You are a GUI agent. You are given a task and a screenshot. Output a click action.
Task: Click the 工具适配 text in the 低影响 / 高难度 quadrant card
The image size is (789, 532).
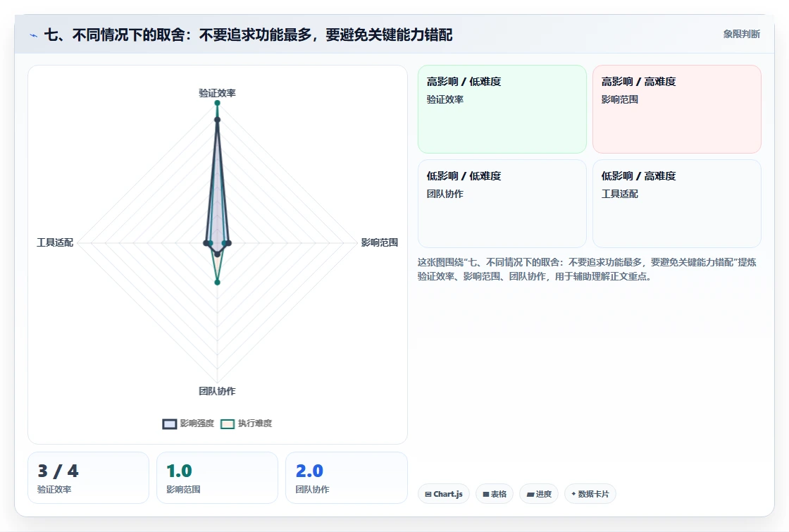pos(620,194)
